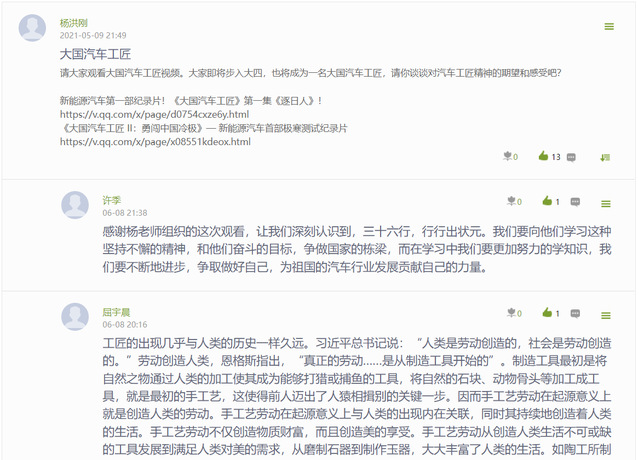Image resolution: width=639 pixels, height=460 pixels.
Task: Click the timestamp 2021-05-09 21:49
Action: pos(93,35)
